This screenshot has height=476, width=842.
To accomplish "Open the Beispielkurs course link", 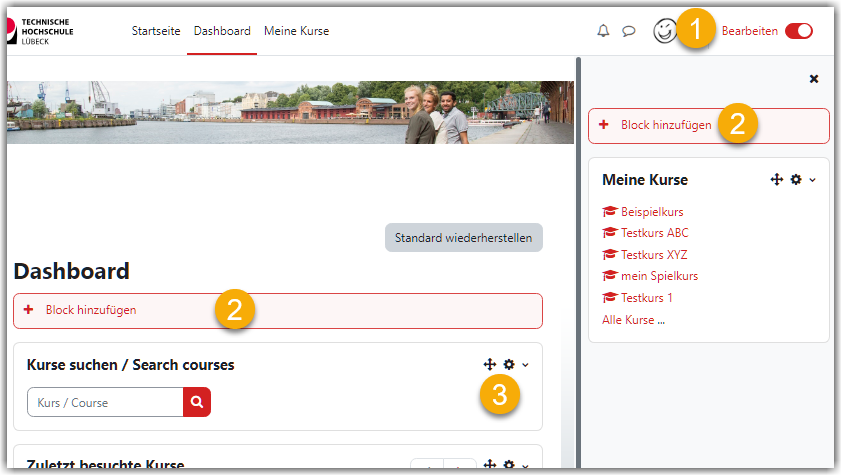I will (652, 212).
